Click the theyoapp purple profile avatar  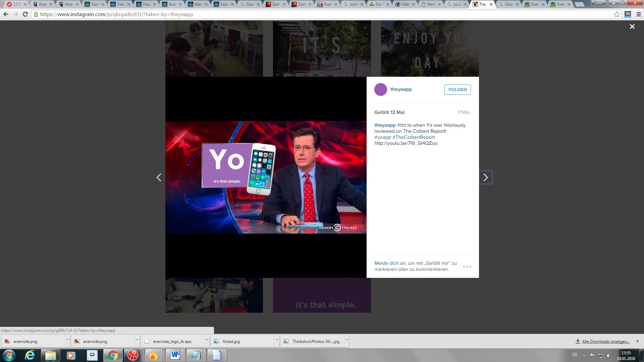pos(381,89)
